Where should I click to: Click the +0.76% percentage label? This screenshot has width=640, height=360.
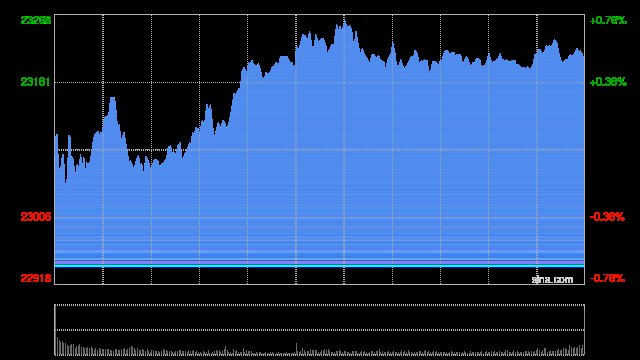click(x=608, y=20)
